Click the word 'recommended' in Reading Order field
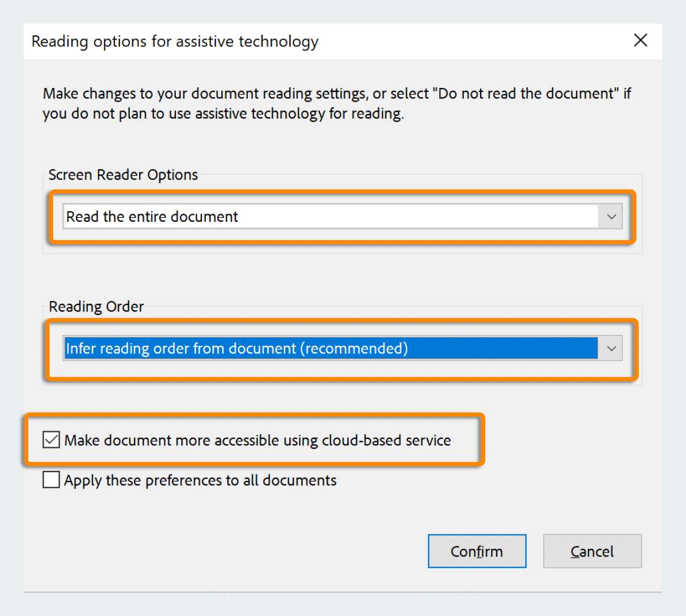The image size is (686, 616). coord(354,349)
